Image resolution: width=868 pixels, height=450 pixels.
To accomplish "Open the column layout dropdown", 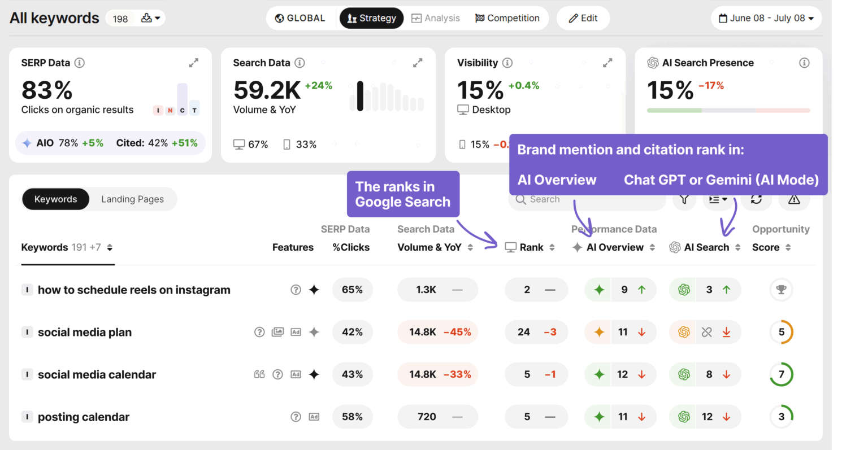I will 718,200.
